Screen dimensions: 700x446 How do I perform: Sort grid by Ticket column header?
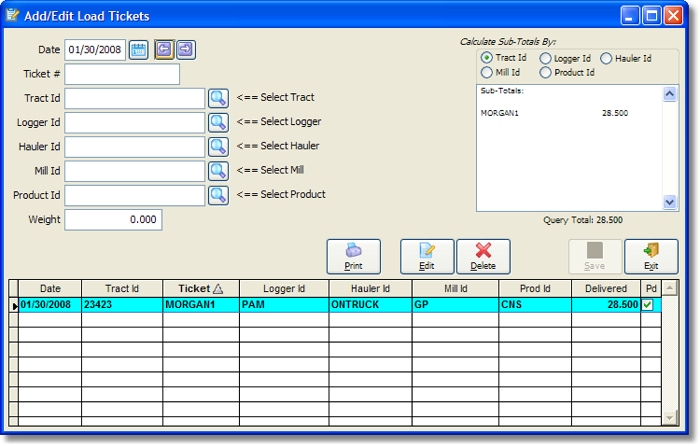tap(201, 288)
